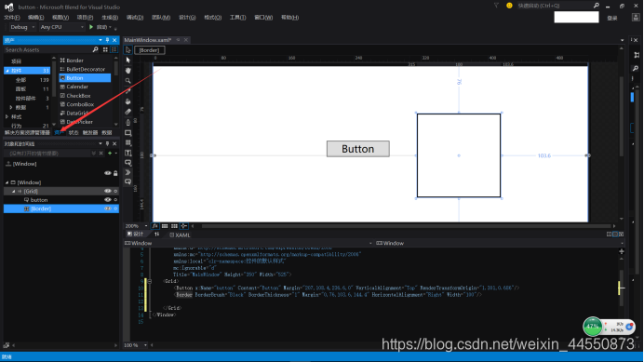
Task: Open the Tools (T) menu
Action: [238, 18]
